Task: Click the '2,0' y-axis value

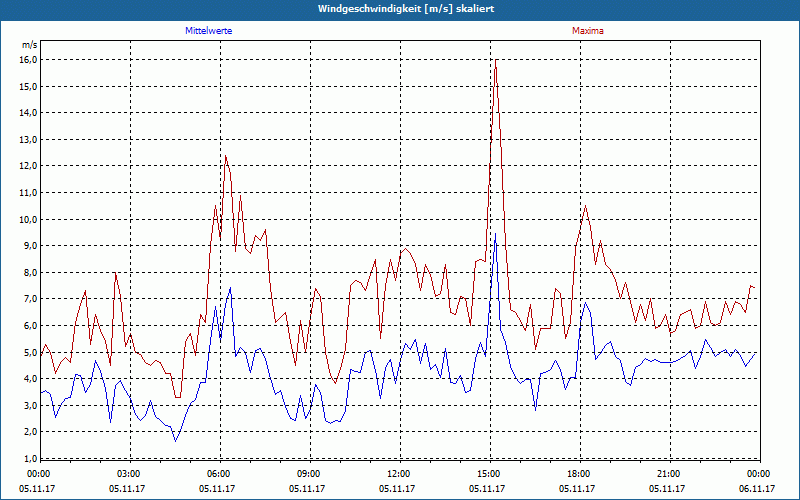Action: (x=31, y=432)
